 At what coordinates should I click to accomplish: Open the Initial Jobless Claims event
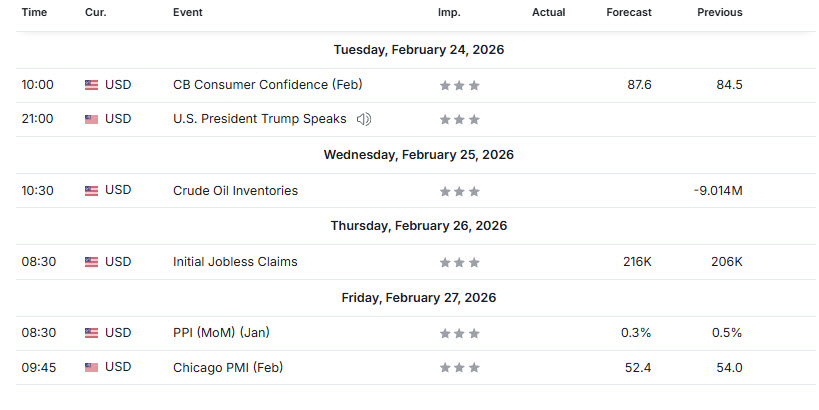pos(235,262)
